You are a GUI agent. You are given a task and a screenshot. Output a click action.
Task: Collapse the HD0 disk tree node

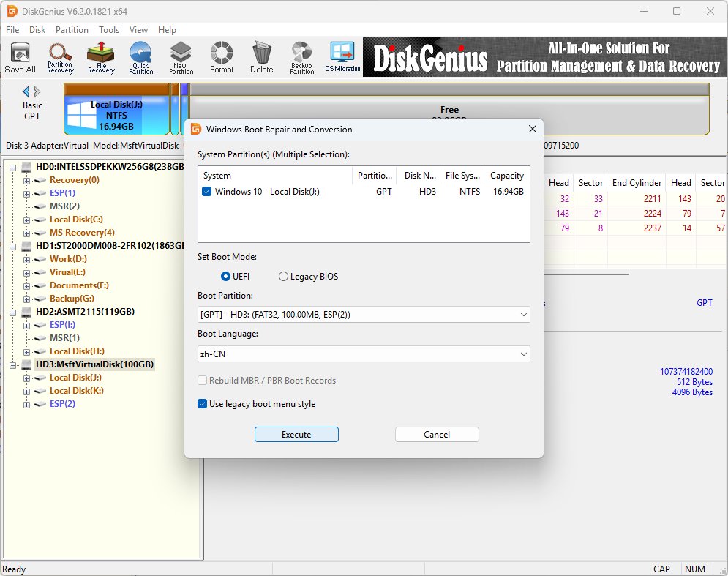12,167
